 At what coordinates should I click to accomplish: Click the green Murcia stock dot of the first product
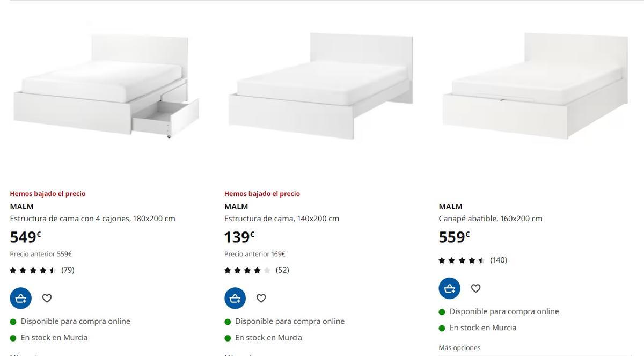[x=12, y=337]
